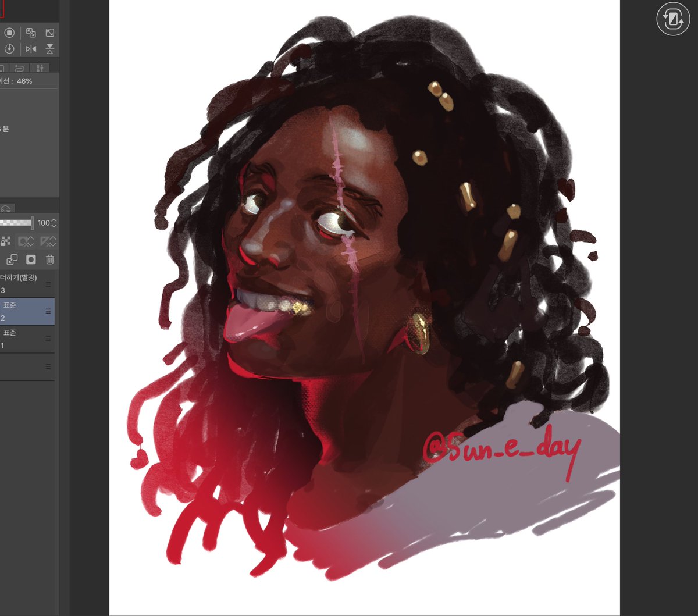Delete the selected layer

point(50,259)
